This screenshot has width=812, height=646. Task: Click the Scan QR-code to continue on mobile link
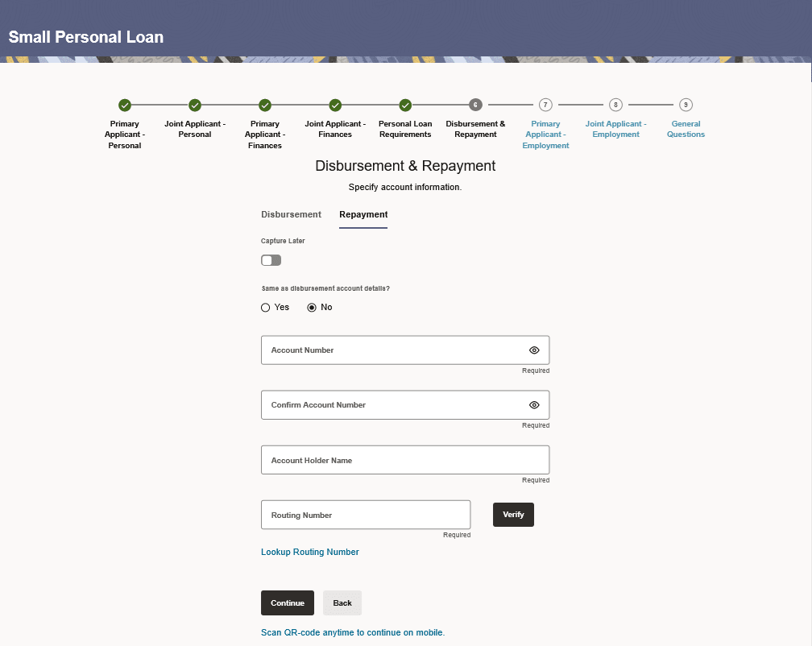click(353, 632)
